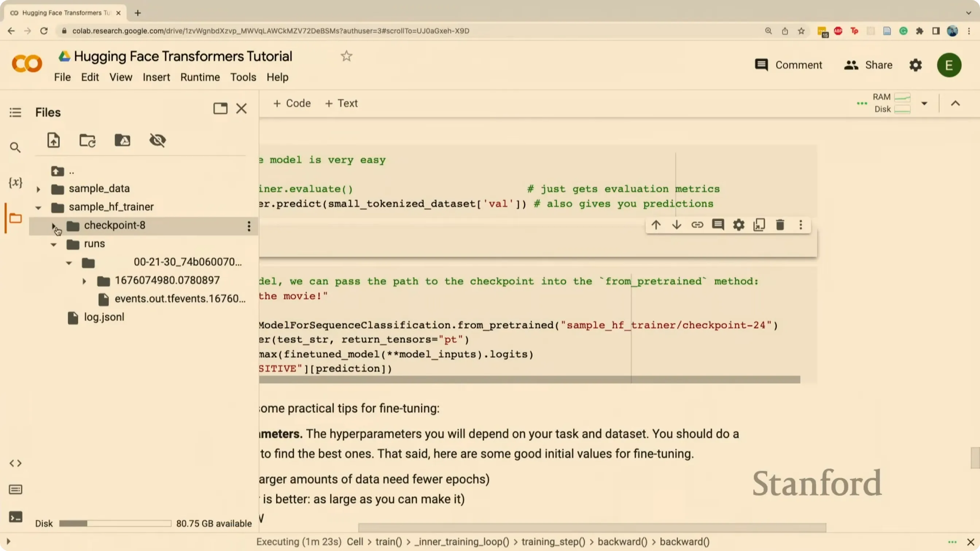The width and height of the screenshot is (980, 551).
Task: Open RAM and Disk resources dropdown
Action: 925,103
